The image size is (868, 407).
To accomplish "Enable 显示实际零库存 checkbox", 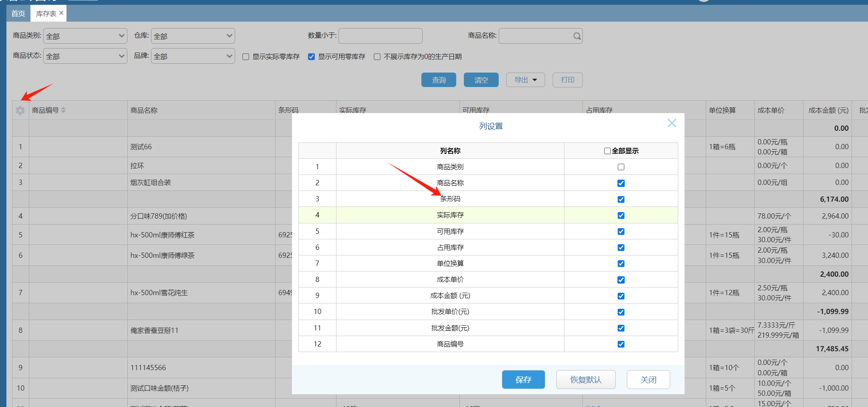I will (246, 57).
